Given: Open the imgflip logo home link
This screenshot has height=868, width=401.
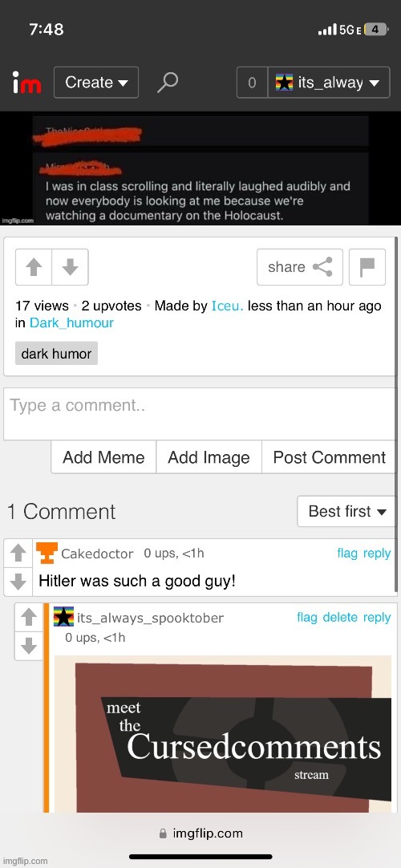Looking at the screenshot, I should click(26, 83).
